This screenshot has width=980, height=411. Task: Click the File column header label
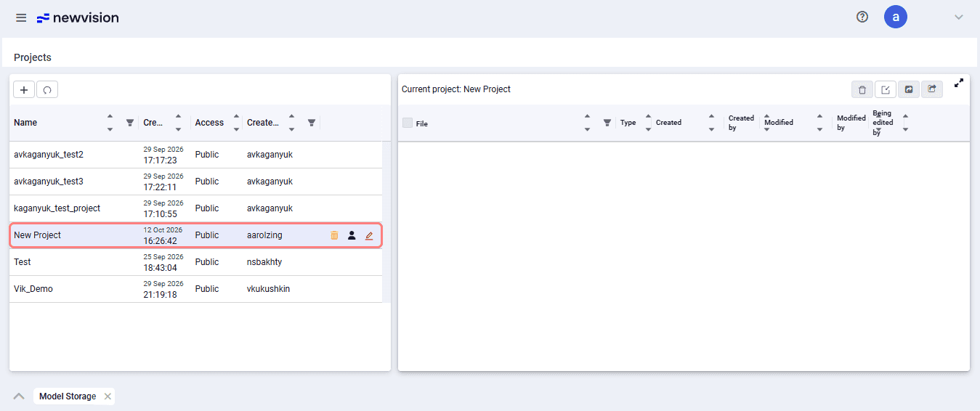(x=422, y=123)
